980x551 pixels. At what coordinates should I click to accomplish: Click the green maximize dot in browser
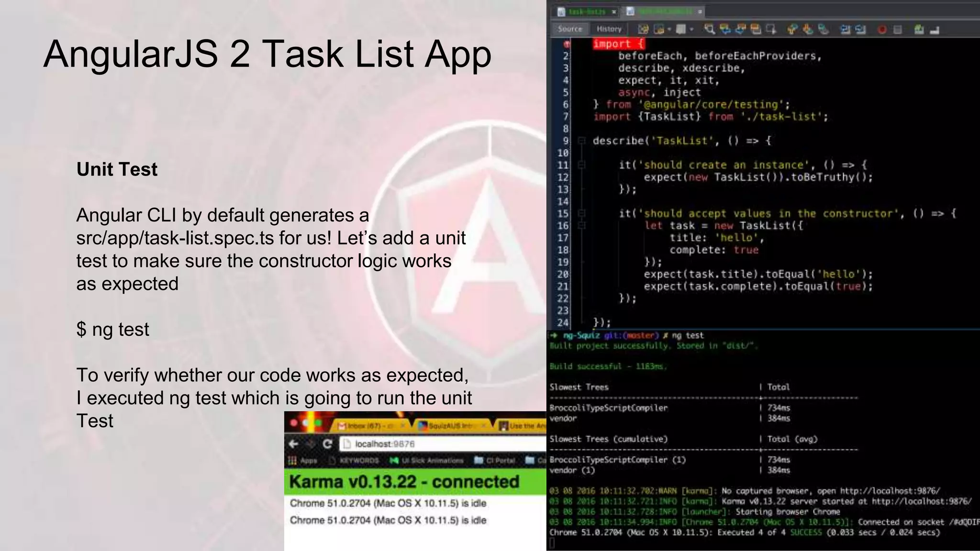pos(318,423)
